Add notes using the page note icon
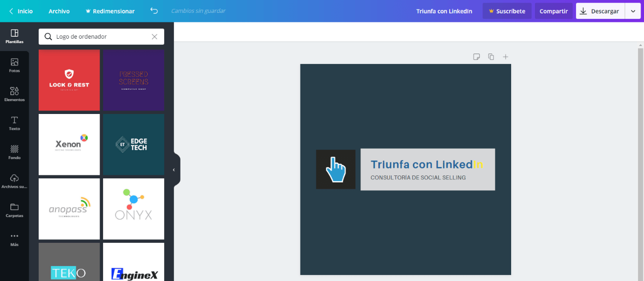 coord(476,57)
